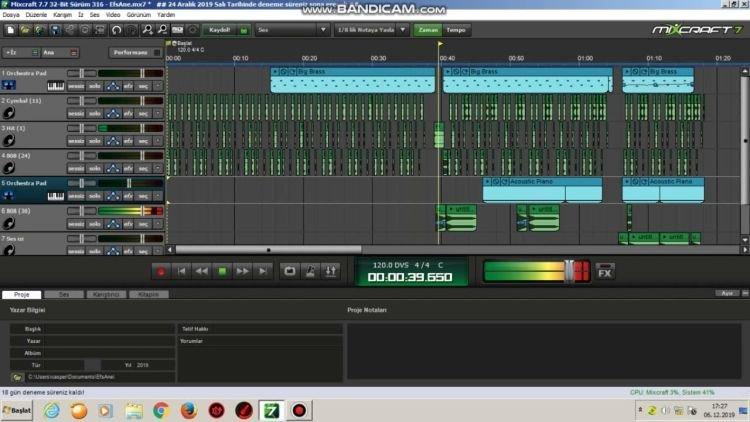Select the speaker image of 2 Cymbal track
The width and height of the screenshot is (750, 422).
coord(9,113)
